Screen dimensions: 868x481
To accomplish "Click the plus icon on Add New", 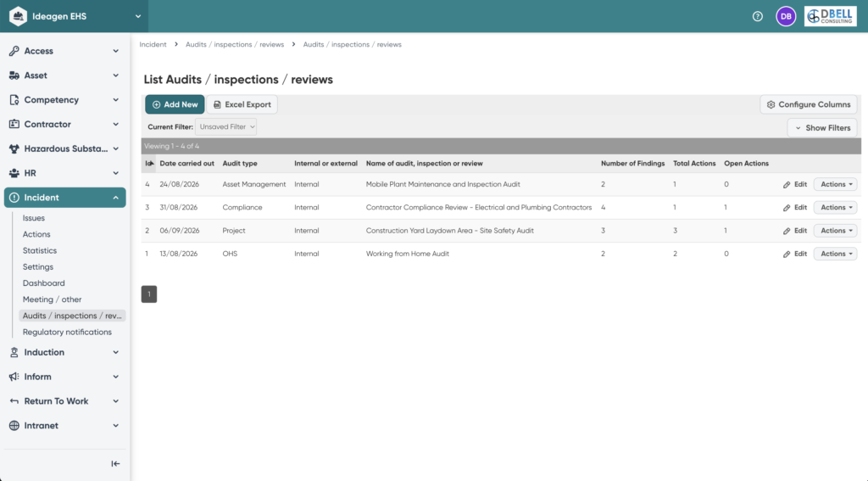I will pyautogui.click(x=156, y=104).
